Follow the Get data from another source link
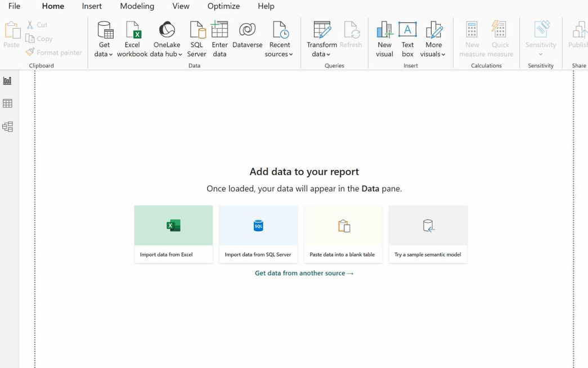The width and height of the screenshot is (588, 368). (304, 273)
